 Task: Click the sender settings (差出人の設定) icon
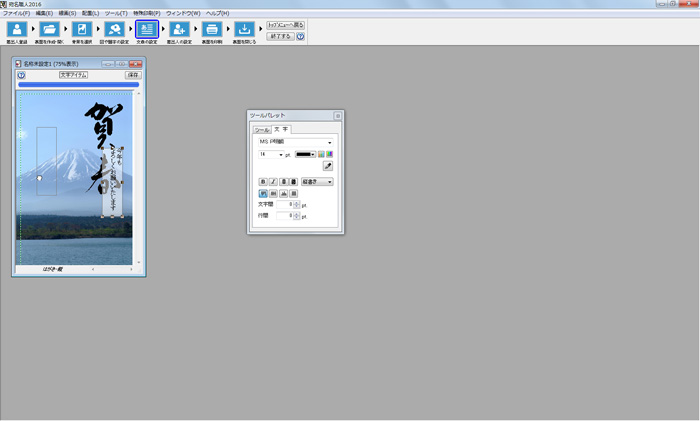(179, 30)
